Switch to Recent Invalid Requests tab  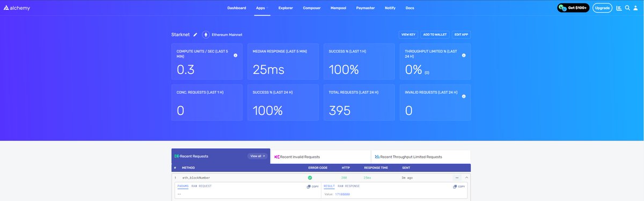click(320, 156)
